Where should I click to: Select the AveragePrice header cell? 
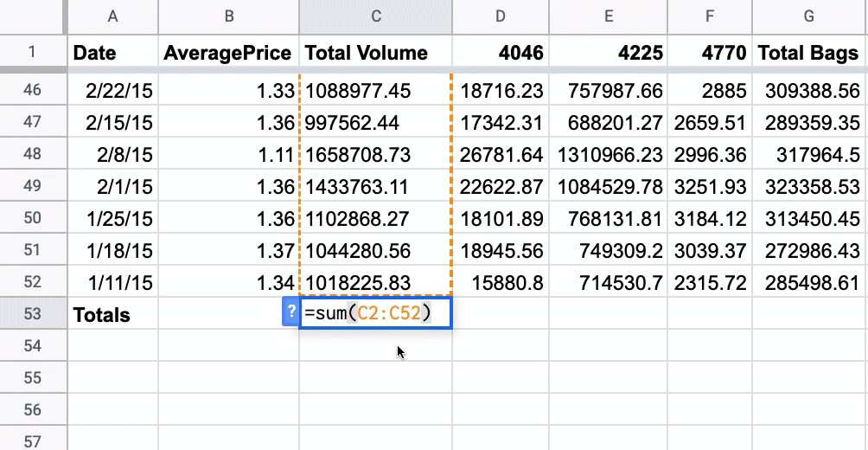[x=228, y=53]
